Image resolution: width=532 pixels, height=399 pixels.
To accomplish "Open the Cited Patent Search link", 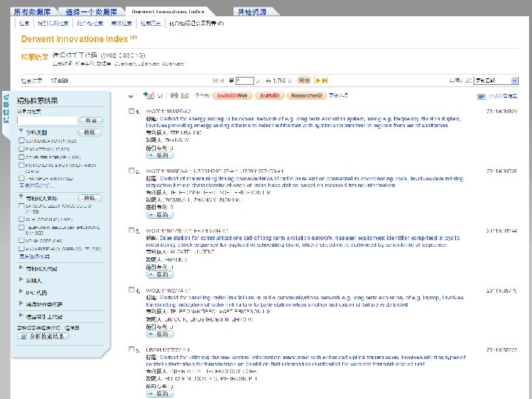I will tap(53, 23).
